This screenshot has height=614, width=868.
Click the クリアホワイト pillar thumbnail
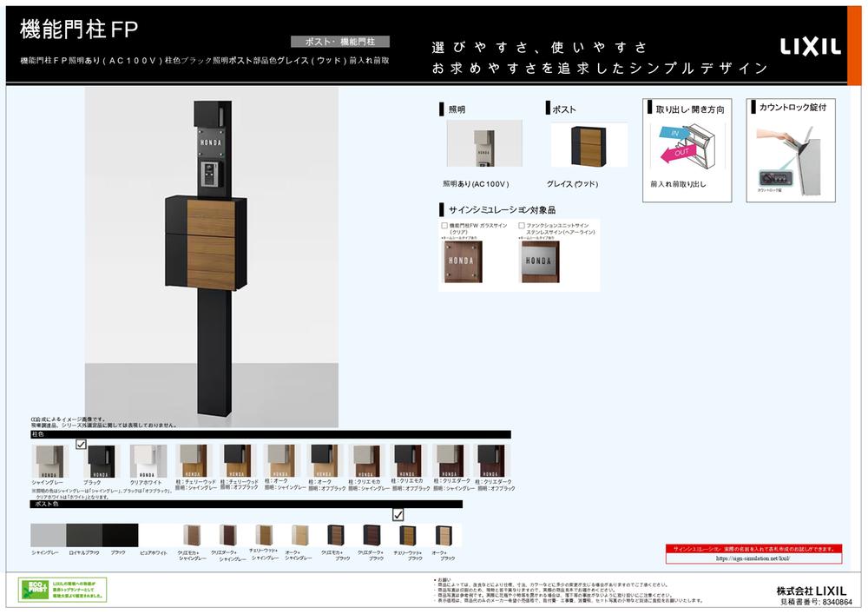pyautogui.click(x=148, y=461)
